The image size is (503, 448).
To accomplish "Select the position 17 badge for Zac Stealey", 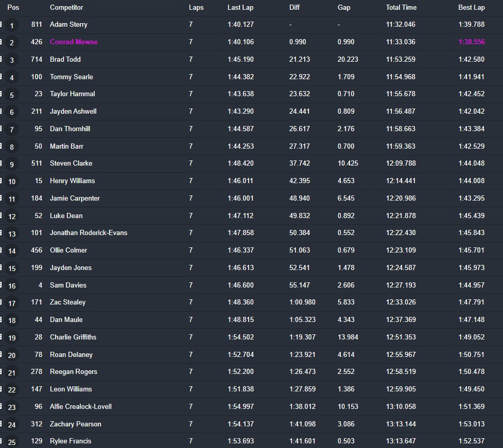I will tap(12, 303).
